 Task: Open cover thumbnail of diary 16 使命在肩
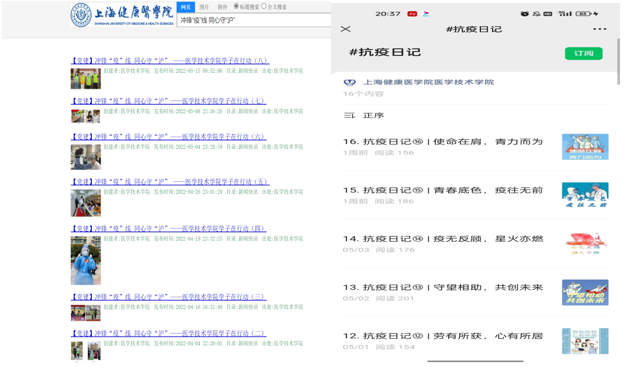[585, 147]
